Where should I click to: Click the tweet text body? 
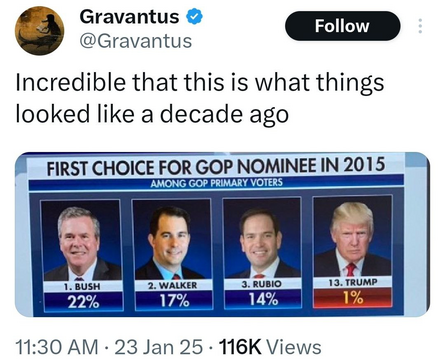200,98
